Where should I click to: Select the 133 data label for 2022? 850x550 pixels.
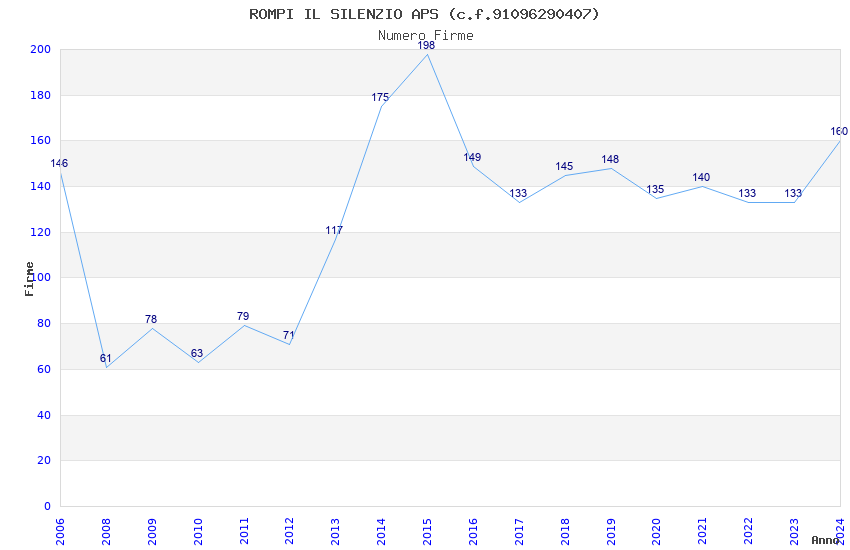[x=747, y=193]
